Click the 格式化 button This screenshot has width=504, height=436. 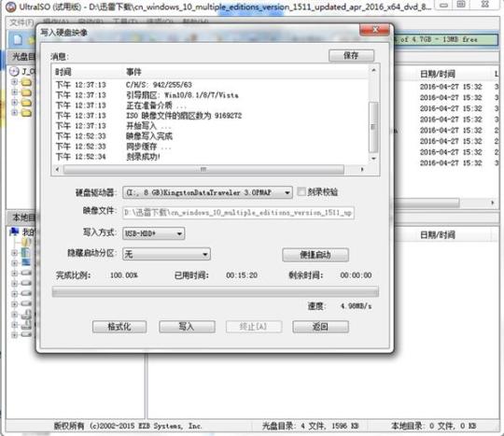(x=119, y=327)
